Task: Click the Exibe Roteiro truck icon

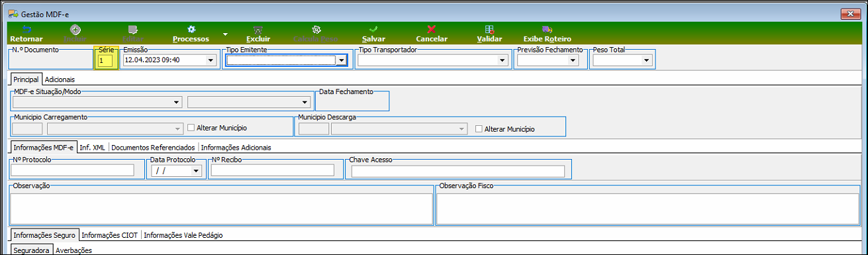Action: (x=547, y=29)
